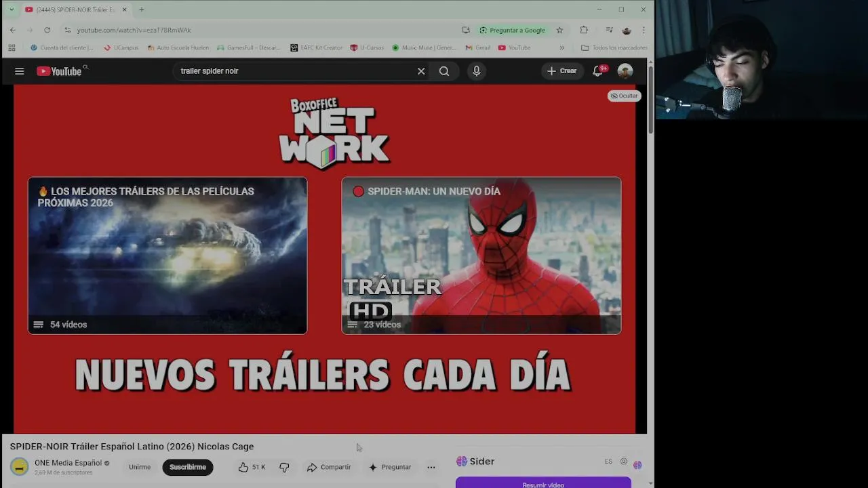
Task: Subscribe with Suscribirme button
Action: pyautogui.click(x=188, y=467)
